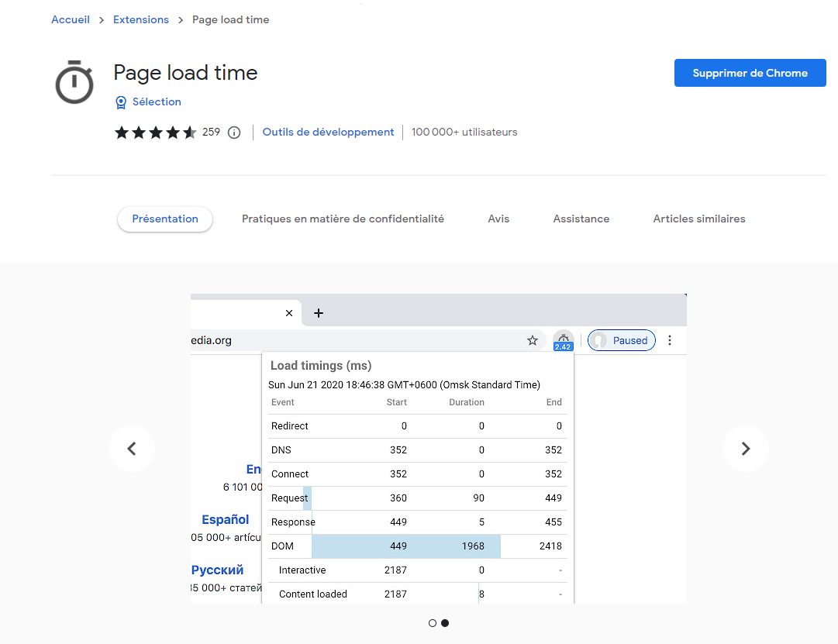
Task: Open the Extensions breadcrumb link
Action: (x=141, y=20)
